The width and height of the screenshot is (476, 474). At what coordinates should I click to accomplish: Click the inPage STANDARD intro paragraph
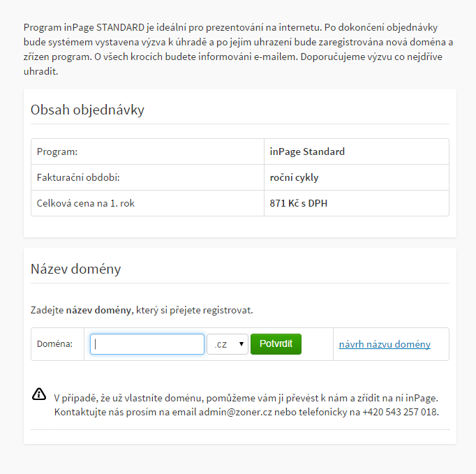(x=238, y=49)
